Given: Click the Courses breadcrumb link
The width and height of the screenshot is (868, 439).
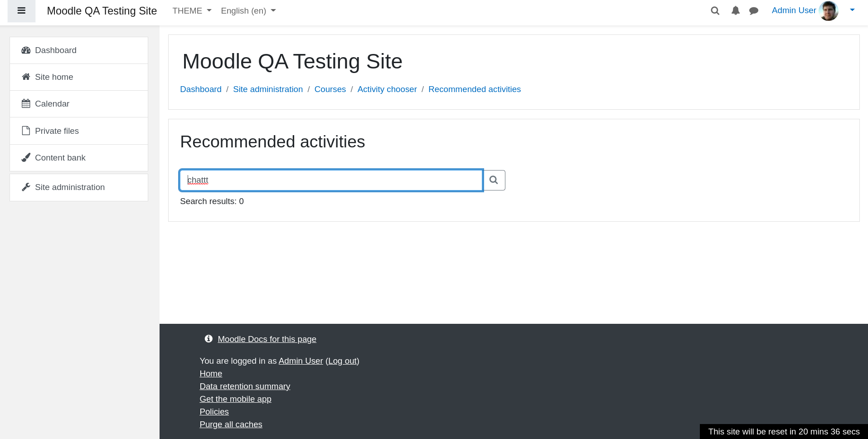Looking at the screenshot, I should [x=330, y=89].
